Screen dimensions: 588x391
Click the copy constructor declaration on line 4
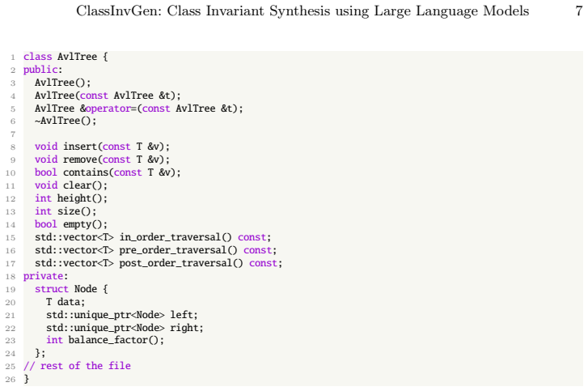(x=108, y=96)
